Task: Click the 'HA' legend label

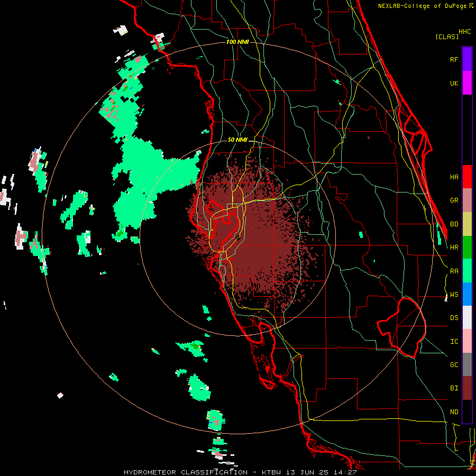Action: click(x=454, y=177)
